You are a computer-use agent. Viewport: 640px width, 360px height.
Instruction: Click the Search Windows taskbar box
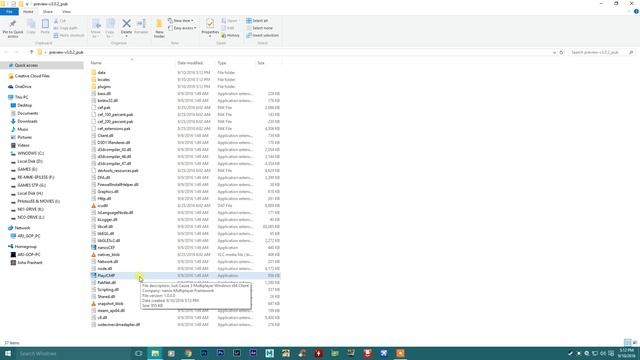[75, 353]
